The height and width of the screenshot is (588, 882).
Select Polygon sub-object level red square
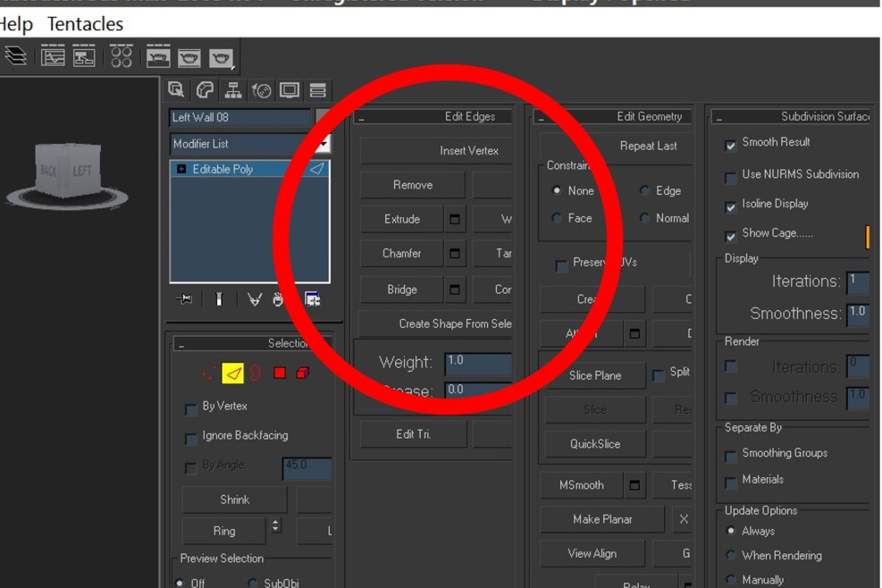point(280,374)
